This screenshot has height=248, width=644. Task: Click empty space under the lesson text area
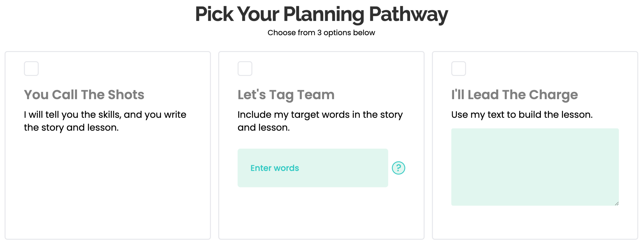pos(535,223)
